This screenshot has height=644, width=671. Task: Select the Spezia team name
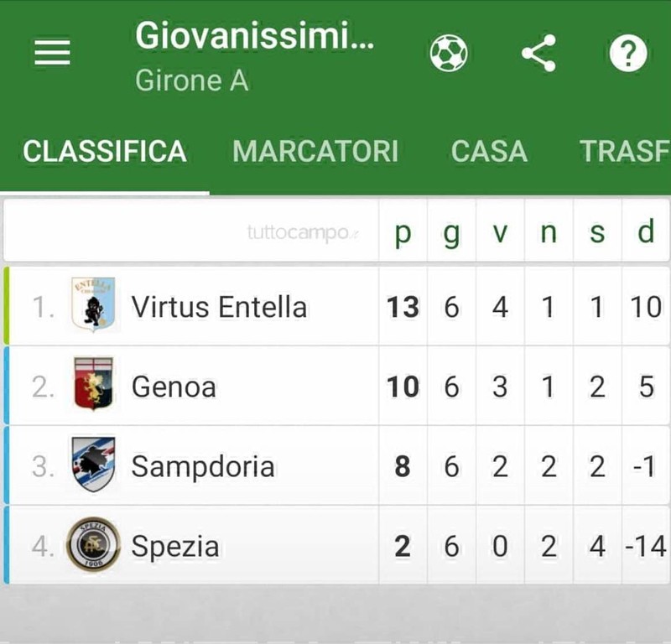pos(175,547)
